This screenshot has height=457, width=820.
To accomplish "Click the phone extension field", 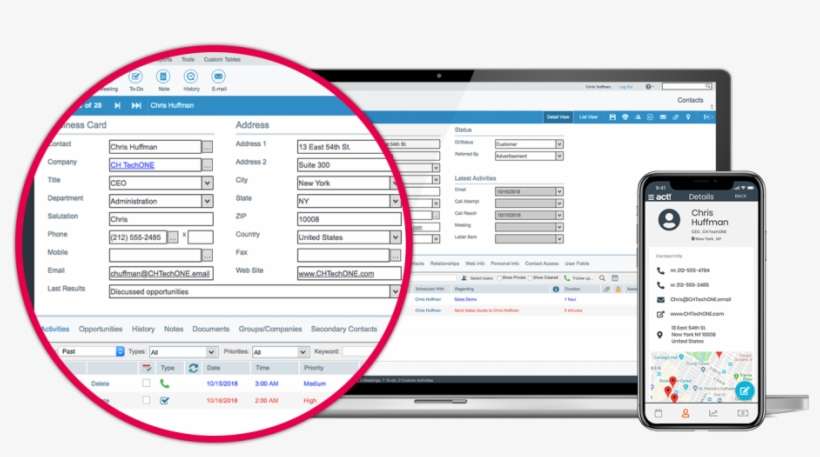I will click(201, 237).
